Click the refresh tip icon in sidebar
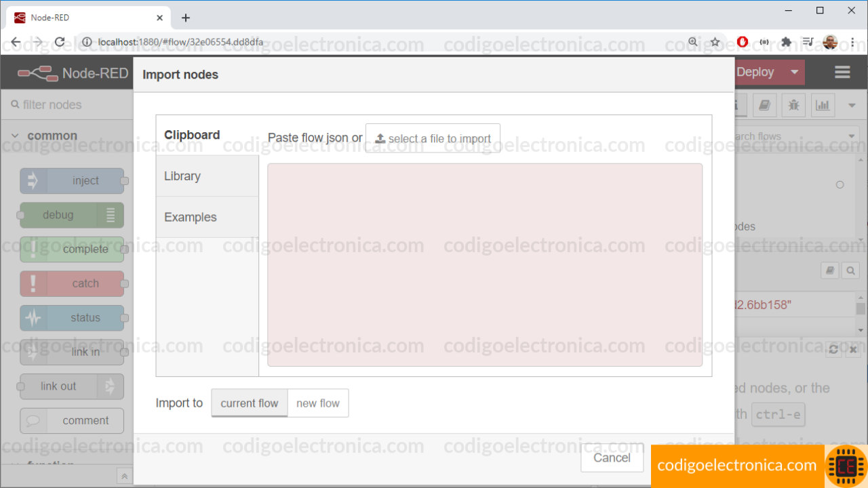 (833, 350)
